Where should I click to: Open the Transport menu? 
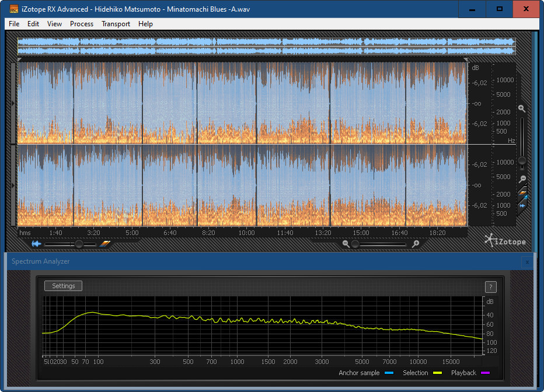tap(116, 24)
